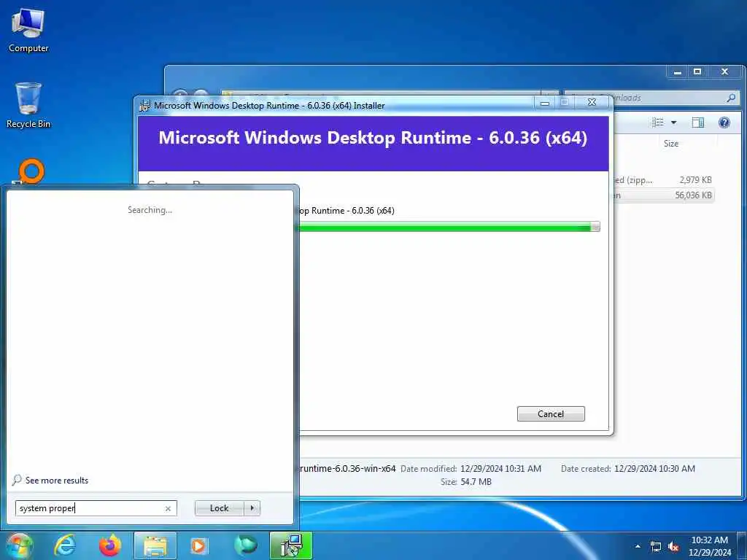The image size is (747, 560).
Task: Click the installer progress bar
Action: coord(449,227)
